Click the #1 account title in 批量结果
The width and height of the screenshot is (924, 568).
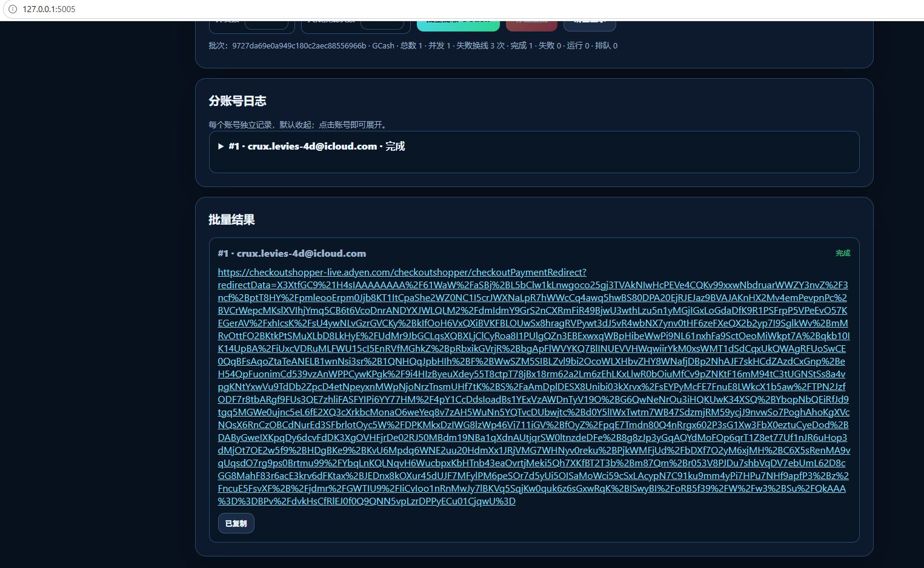[x=292, y=253]
